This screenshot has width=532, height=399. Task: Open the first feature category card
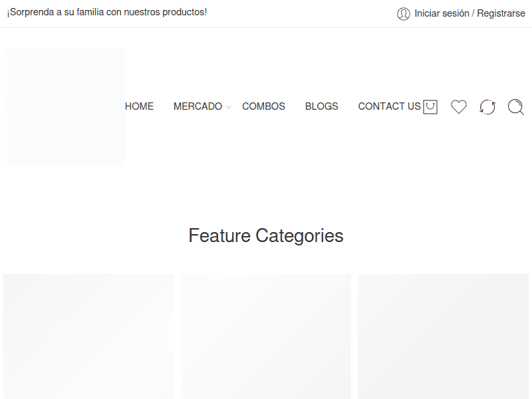click(88, 336)
